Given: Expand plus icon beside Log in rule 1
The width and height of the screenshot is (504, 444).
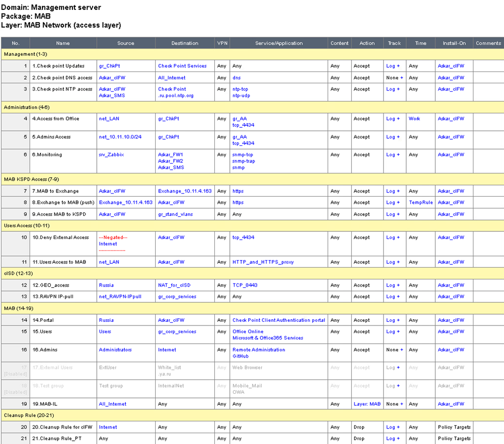Looking at the screenshot, I should [398, 66].
